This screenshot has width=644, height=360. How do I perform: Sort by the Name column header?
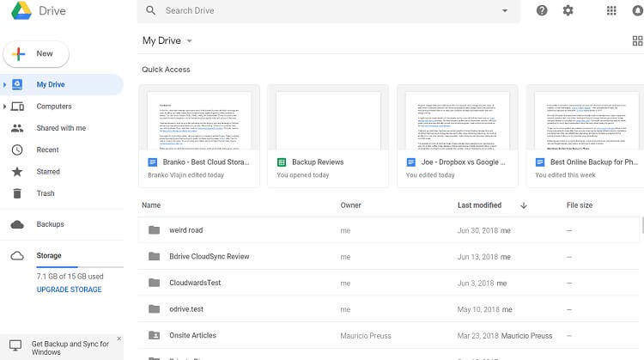(151, 205)
